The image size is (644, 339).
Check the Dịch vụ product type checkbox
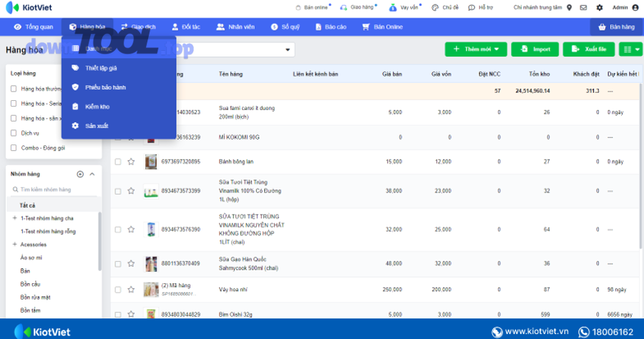click(x=14, y=133)
